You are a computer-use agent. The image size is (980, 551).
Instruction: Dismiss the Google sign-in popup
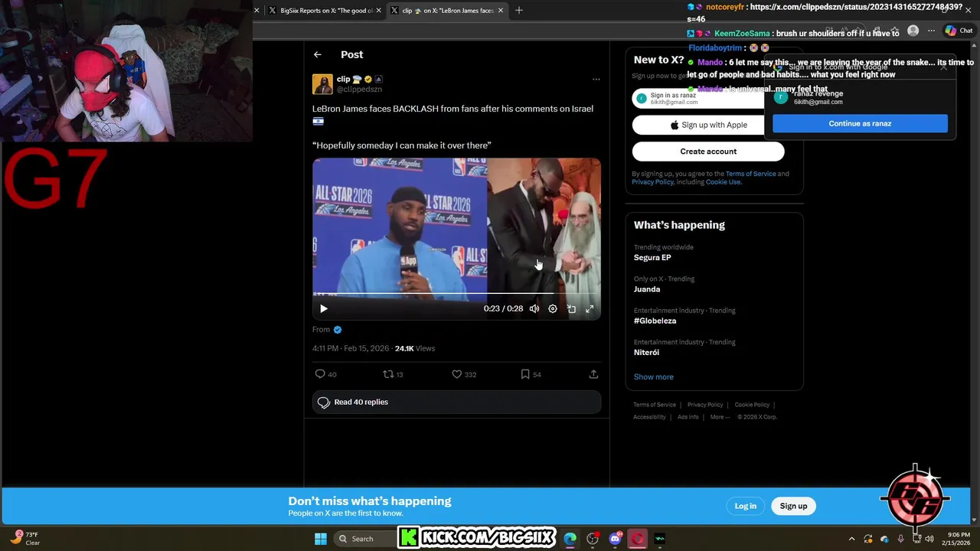(x=943, y=67)
